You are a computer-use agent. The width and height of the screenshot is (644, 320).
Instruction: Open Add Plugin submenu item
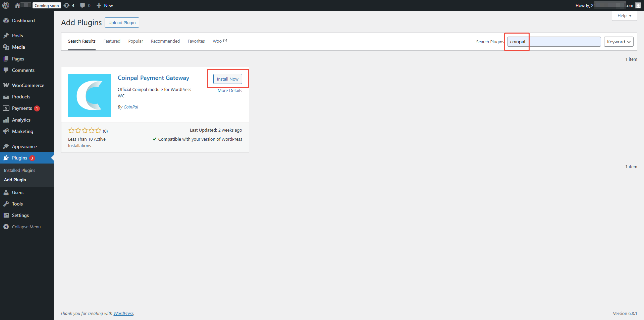click(15, 180)
